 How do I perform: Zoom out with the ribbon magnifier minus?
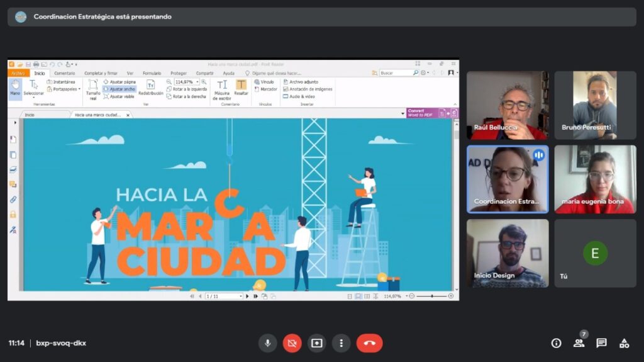click(169, 82)
